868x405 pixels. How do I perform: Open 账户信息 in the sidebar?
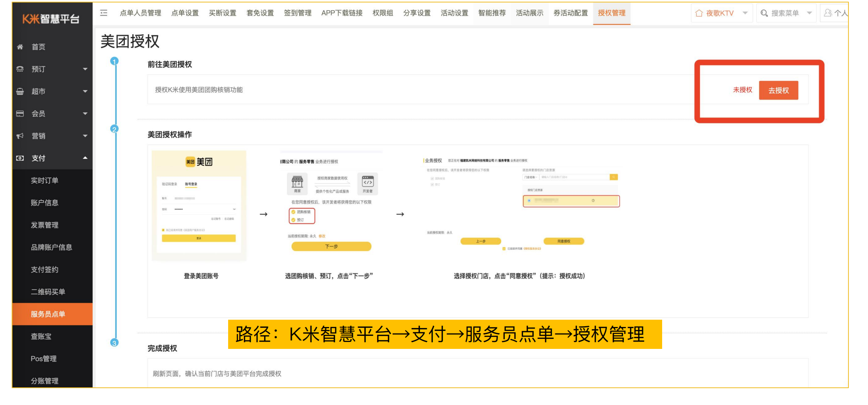coord(45,203)
